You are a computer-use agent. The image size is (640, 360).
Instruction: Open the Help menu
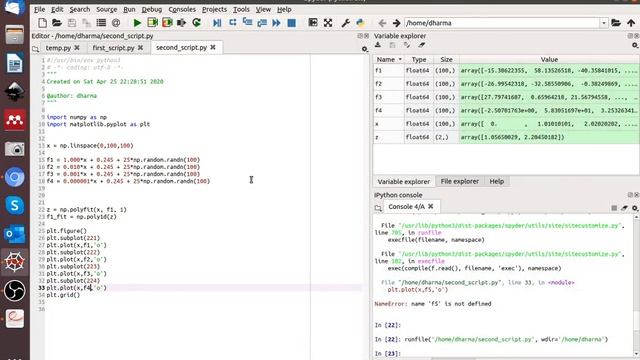[284, 9]
